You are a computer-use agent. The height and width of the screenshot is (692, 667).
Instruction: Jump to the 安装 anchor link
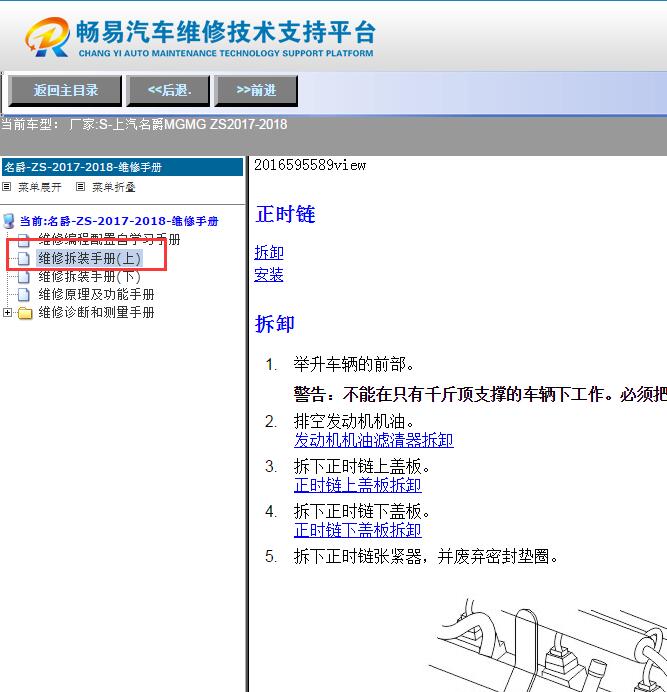(269, 275)
